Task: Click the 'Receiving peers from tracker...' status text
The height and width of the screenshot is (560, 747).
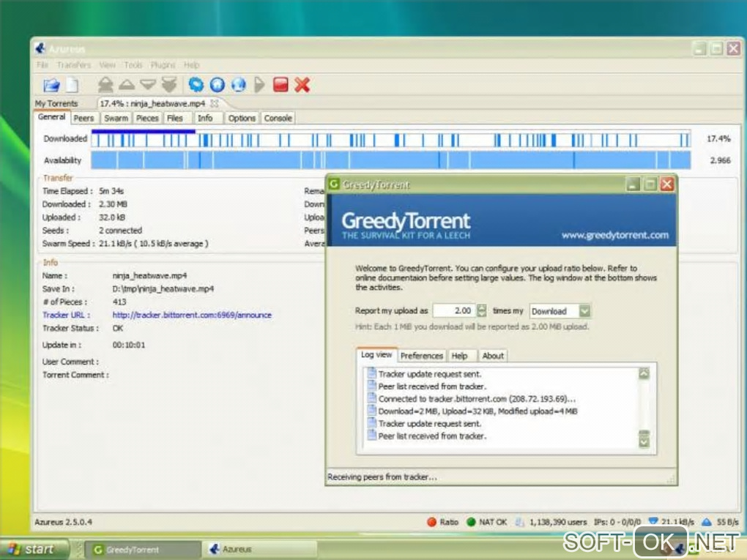Action: click(x=382, y=477)
